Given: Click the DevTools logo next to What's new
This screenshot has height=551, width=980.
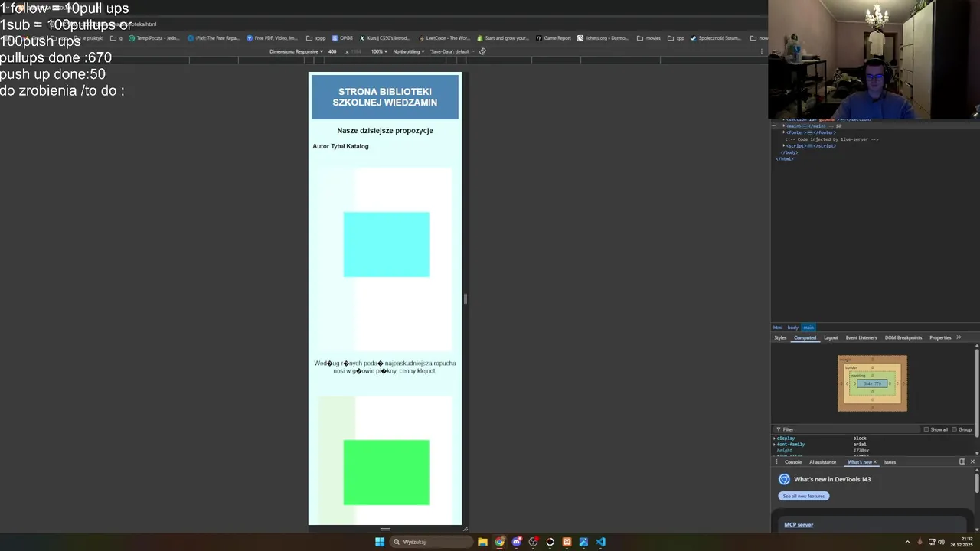Looking at the screenshot, I should (784, 479).
